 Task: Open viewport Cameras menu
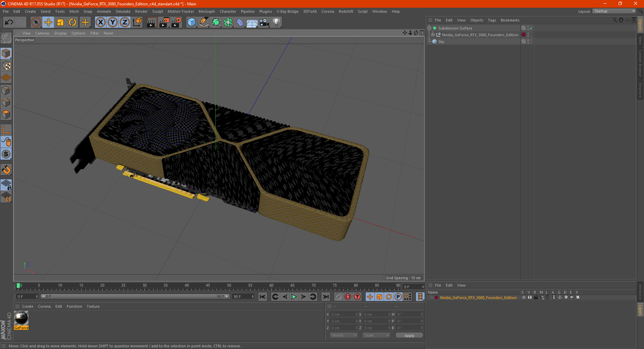tap(42, 33)
